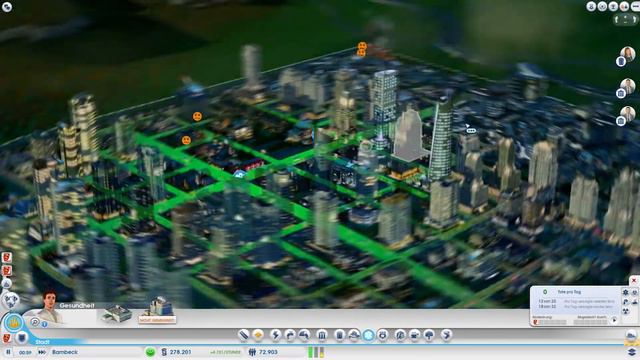Image resolution: width=640 pixels, height=360 pixels.
Task: Open the Zones tool in the build toolbar
Action: (x=258, y=335)
